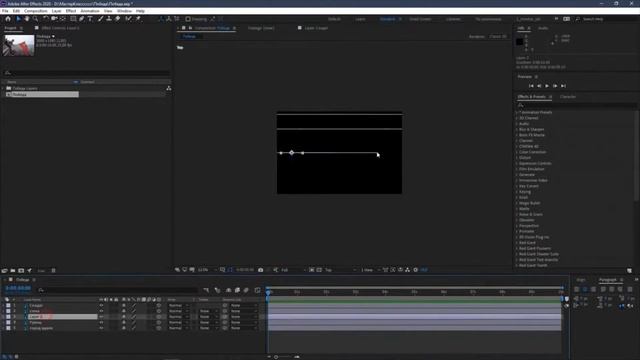This screenshot has width=640, height=360.
Task: Select the Horizontal Type tool
Action: click(x=90, y=19)
